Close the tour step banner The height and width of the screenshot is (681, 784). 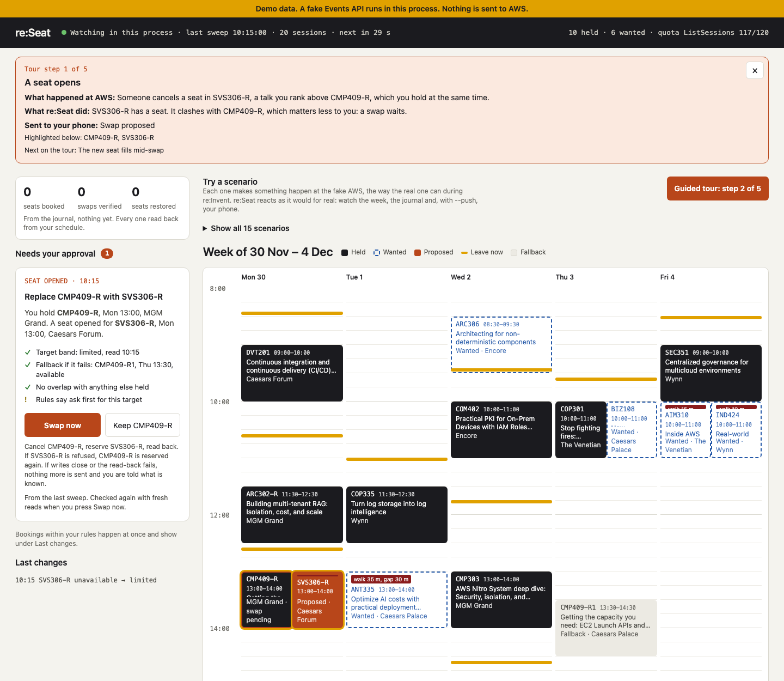point(755,70)
